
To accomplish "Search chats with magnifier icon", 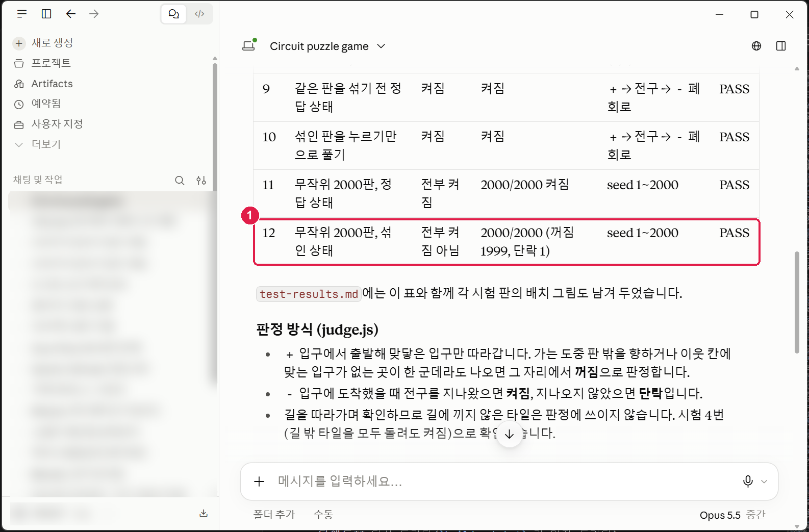I will [x=180, y=181].
